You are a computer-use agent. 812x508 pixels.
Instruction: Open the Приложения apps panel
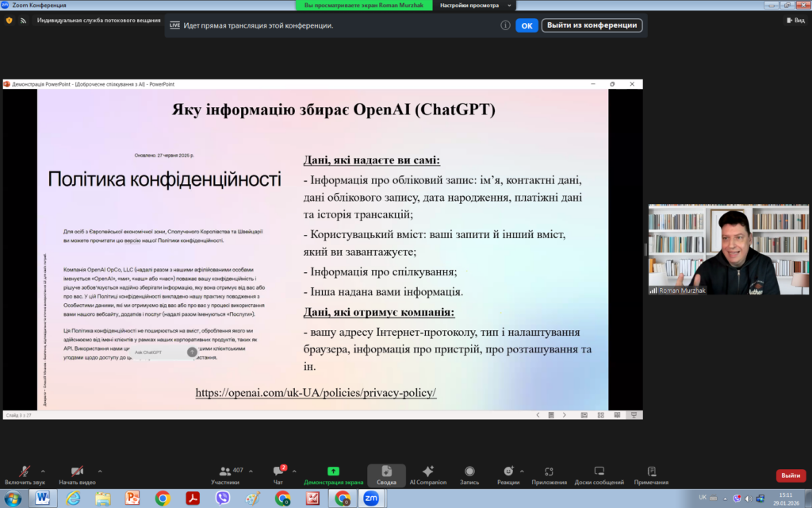point(549,474)
